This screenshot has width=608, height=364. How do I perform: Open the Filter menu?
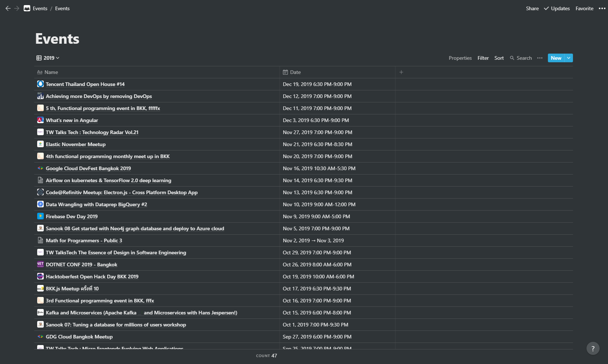(x=483, y=58)
